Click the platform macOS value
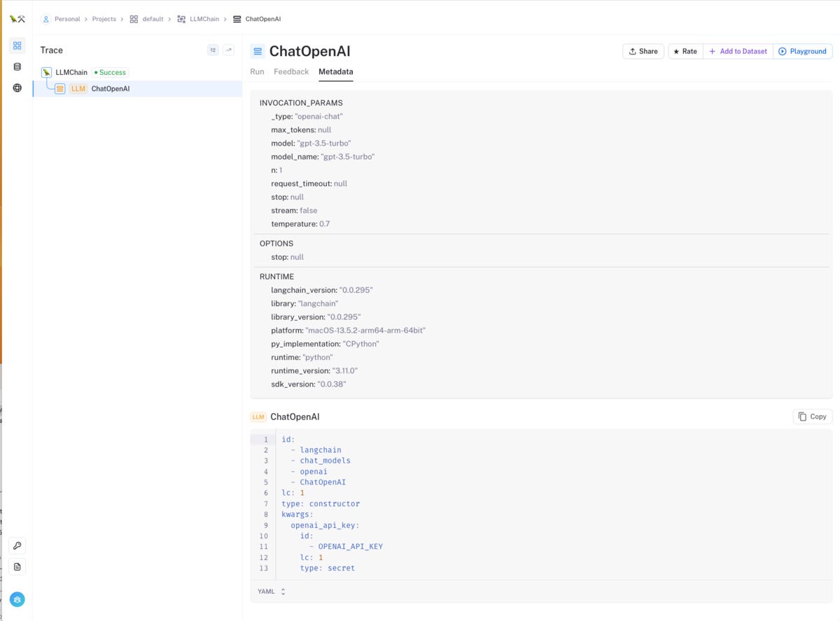The width and height of the screenshot is (840, 621). tap(365, 330)
